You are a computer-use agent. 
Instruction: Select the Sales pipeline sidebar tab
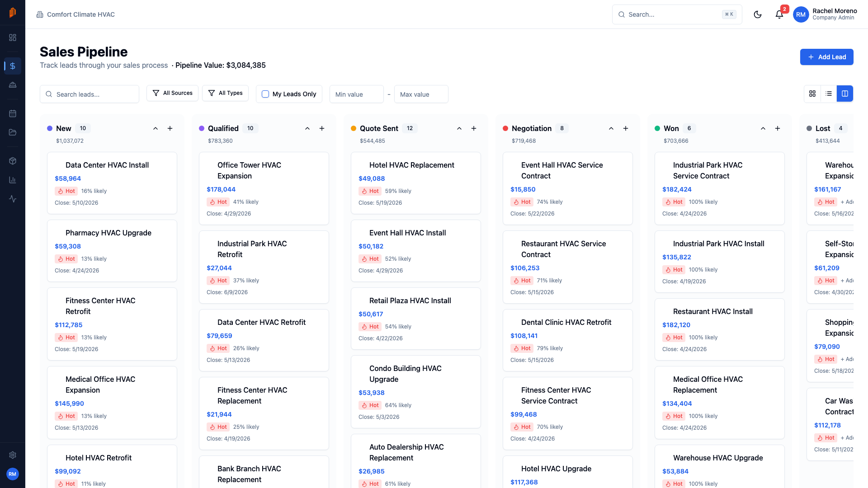point(13,66)
